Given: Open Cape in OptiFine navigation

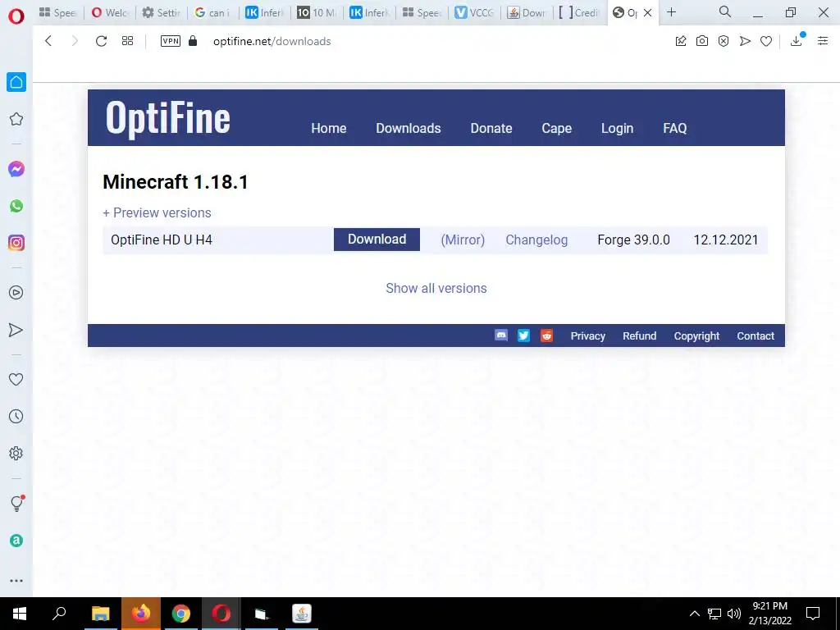Looking at the screenshot, I should (557, 129).
